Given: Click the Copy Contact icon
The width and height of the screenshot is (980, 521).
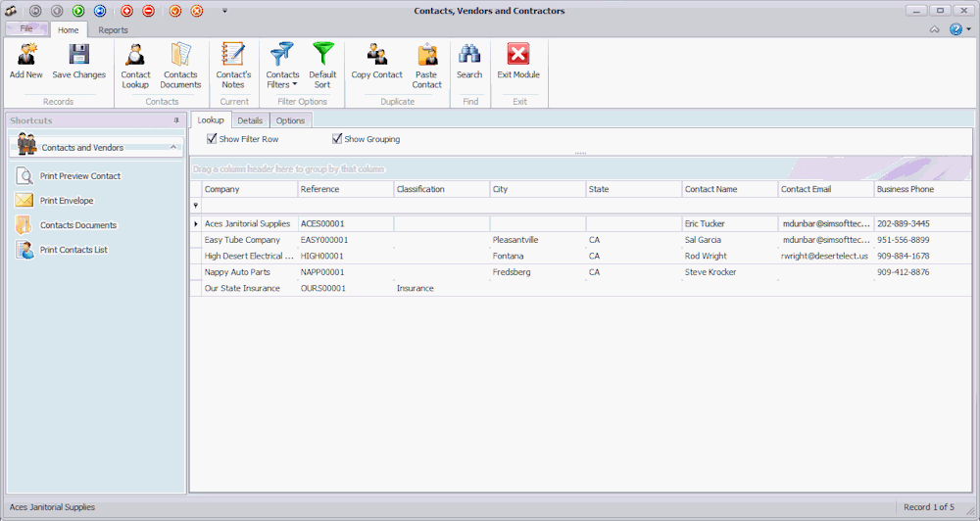Looking at the screenshot, I should pos(376,55).
